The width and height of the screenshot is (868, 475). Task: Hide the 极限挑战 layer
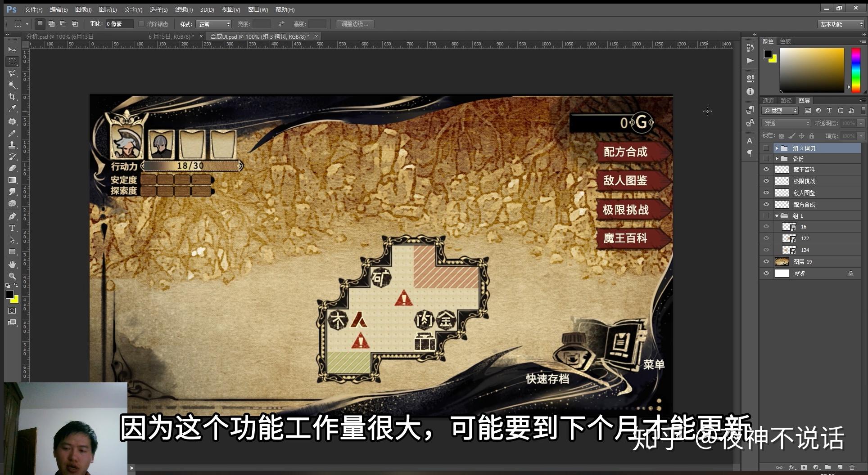click(766, 181)
